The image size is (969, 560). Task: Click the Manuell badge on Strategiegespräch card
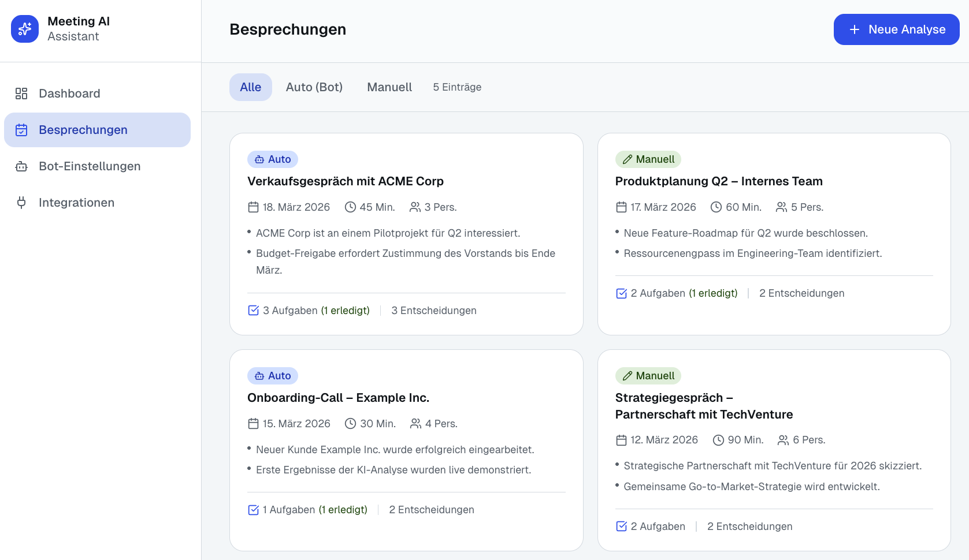click(x=648, y=376)
